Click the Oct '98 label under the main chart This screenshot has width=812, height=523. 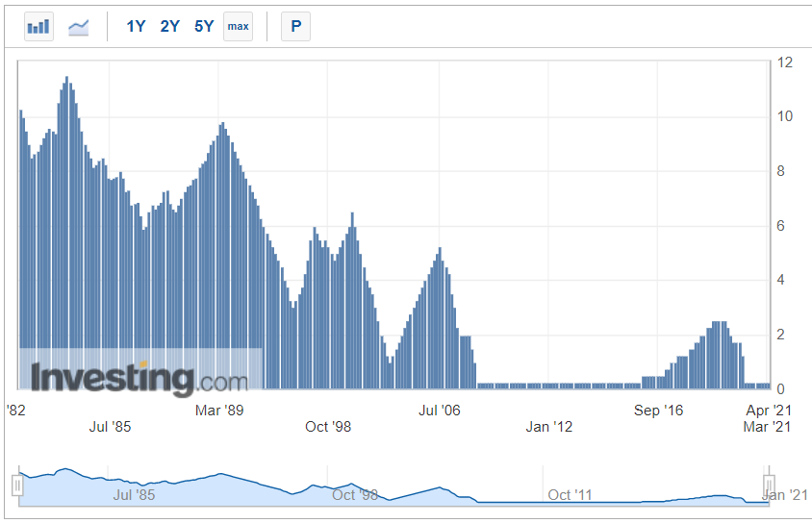pos(328,427)
